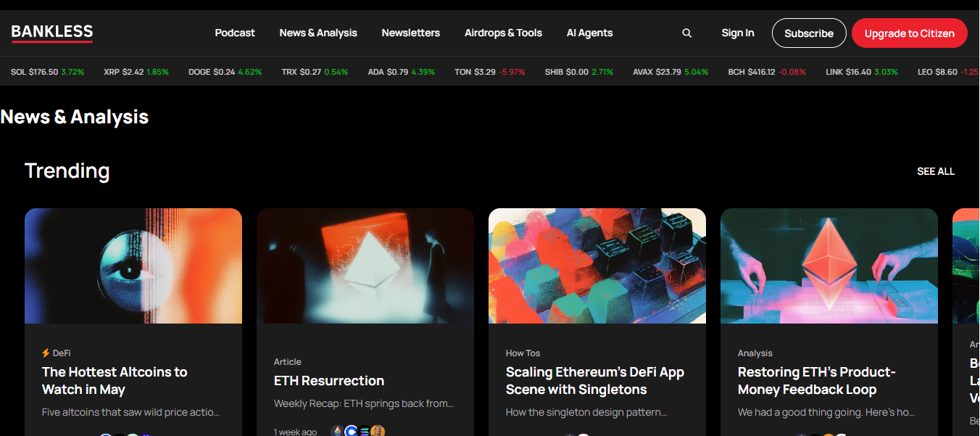The width and height of the screenshot is (980, 436).
Task: Select the BCH $416.12 ticker entry
Action: [x=767, y=72]
